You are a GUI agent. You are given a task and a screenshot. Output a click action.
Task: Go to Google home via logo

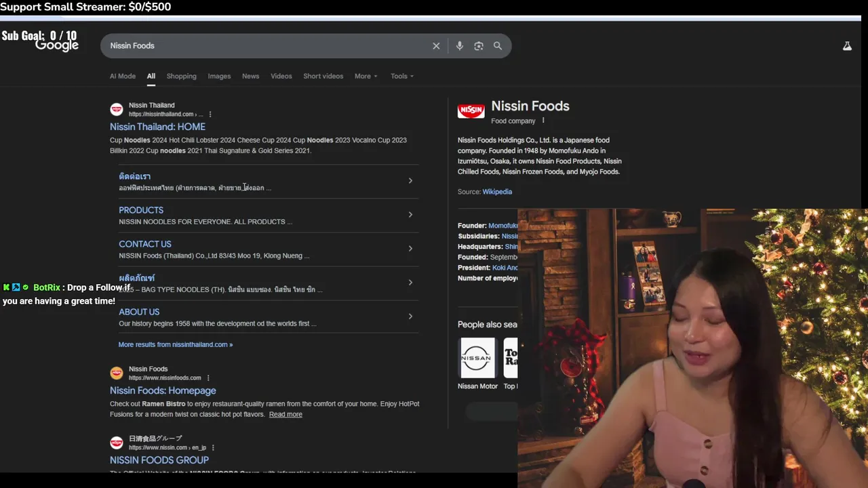(57, 45)
